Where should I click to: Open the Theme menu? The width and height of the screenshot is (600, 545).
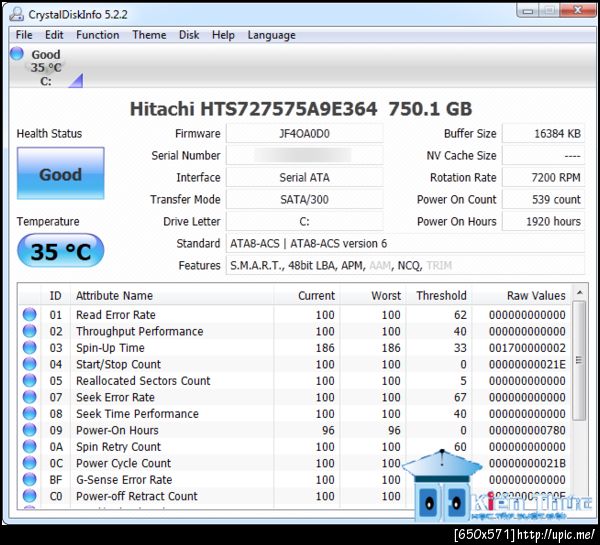point(149,35)
